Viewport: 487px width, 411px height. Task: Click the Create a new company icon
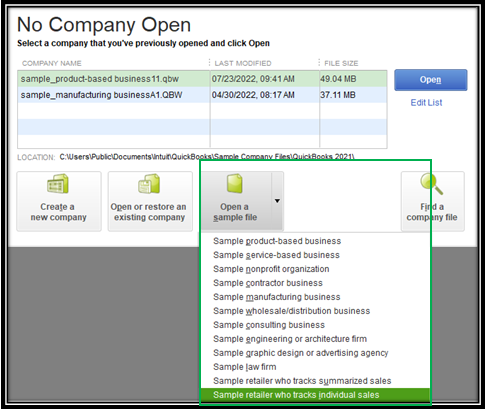(x=58, y=184)
